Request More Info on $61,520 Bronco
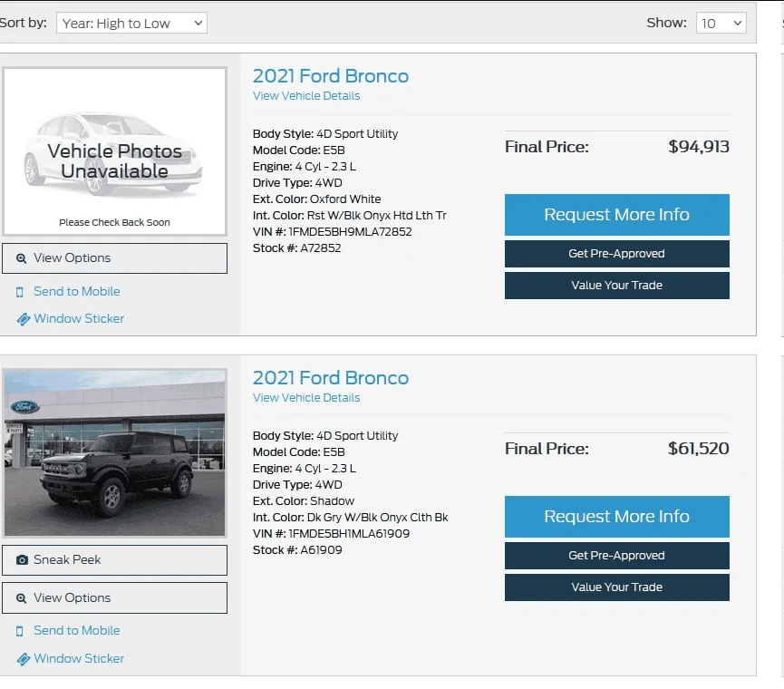The width and height of the screenshot is (784, 689). (x=616, y=517)
